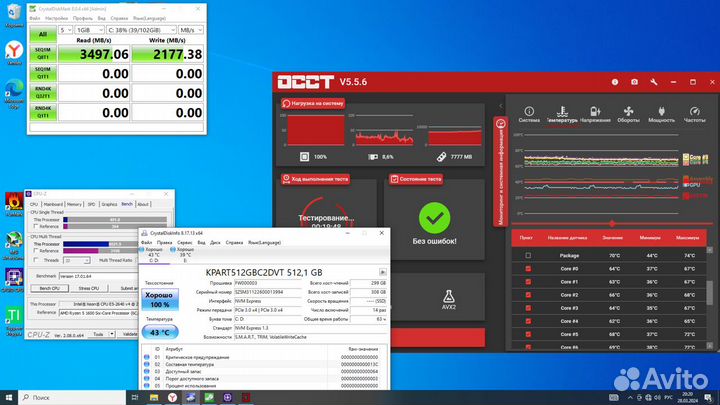The height and width of the screenshot is (405, 720).
Task: Uncheck Core #4 sensor checkbox
Action: [528, 321]
